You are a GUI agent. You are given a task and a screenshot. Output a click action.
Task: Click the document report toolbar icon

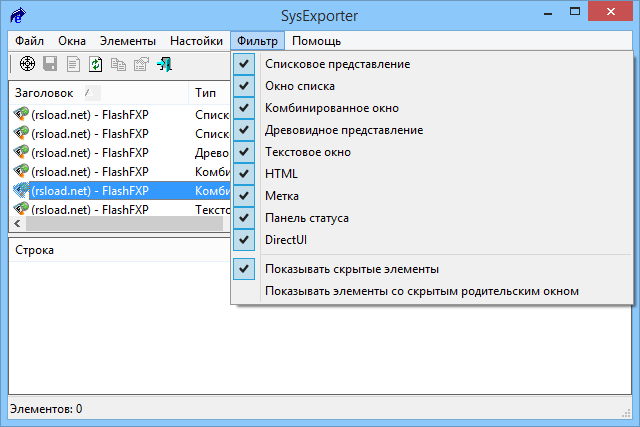73,65
